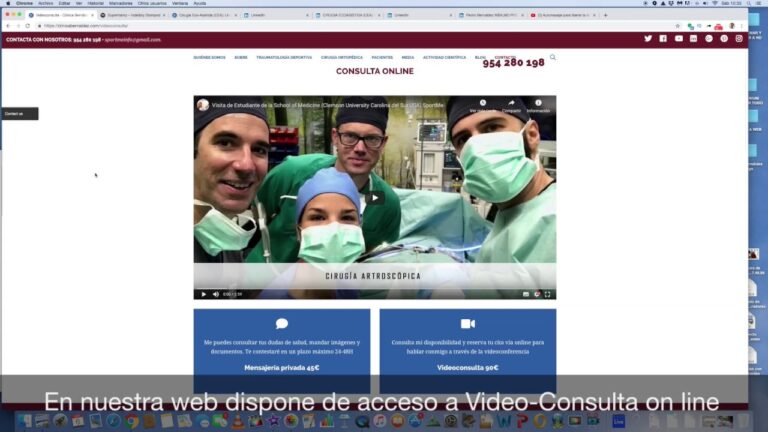Click the Watch Later clock icon
Viewport: 768px width, 432px height.
[483, 103]
